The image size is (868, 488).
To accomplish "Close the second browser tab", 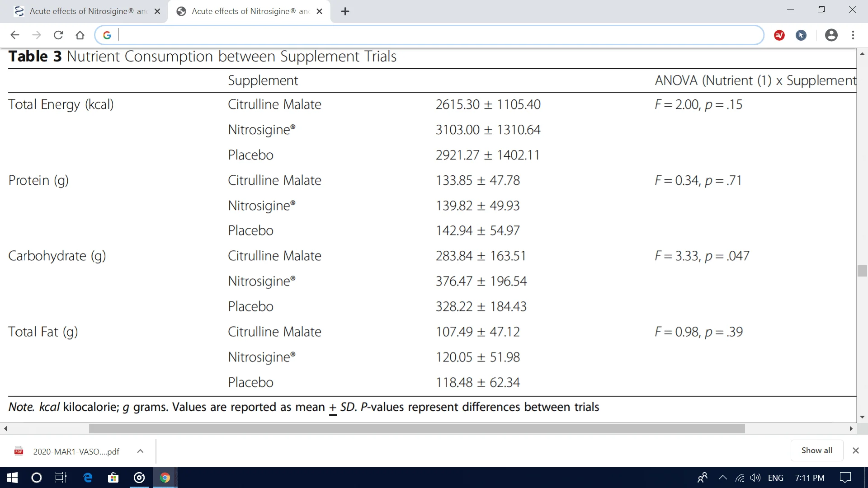I will click(320, 11).
